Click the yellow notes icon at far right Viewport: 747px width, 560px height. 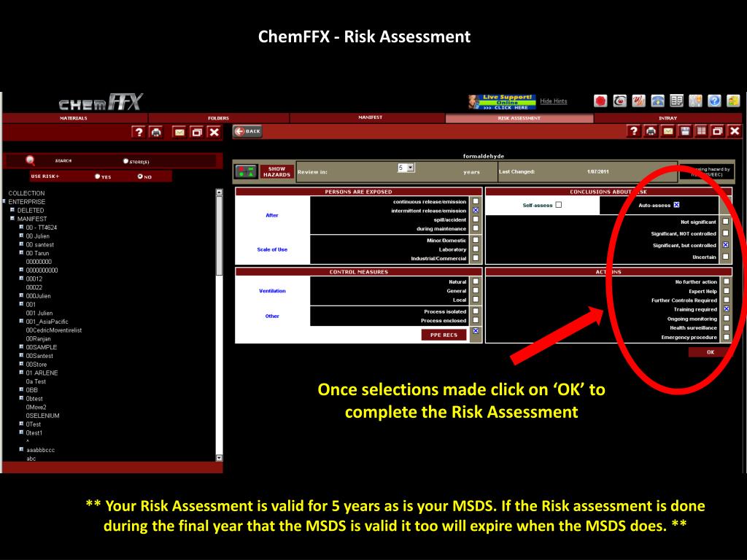click(x=733, y=101)
